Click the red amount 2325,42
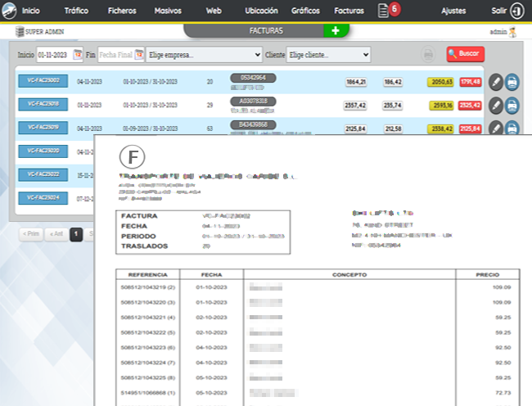532x406 pixels. pyautogui.click(x=470, y=106)
